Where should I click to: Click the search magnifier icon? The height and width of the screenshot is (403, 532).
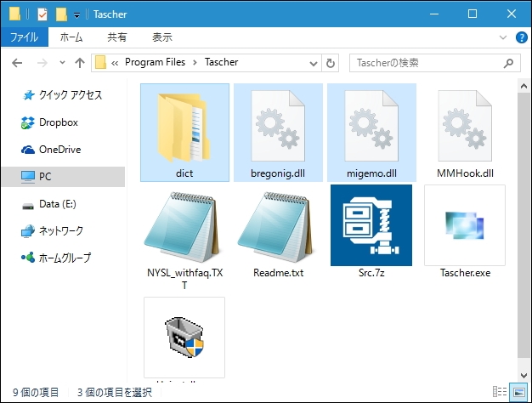(508, 63)
